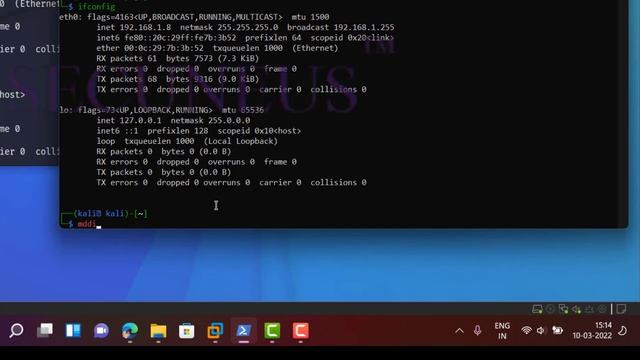Open Task View on the taskbar

click(45, 330)
